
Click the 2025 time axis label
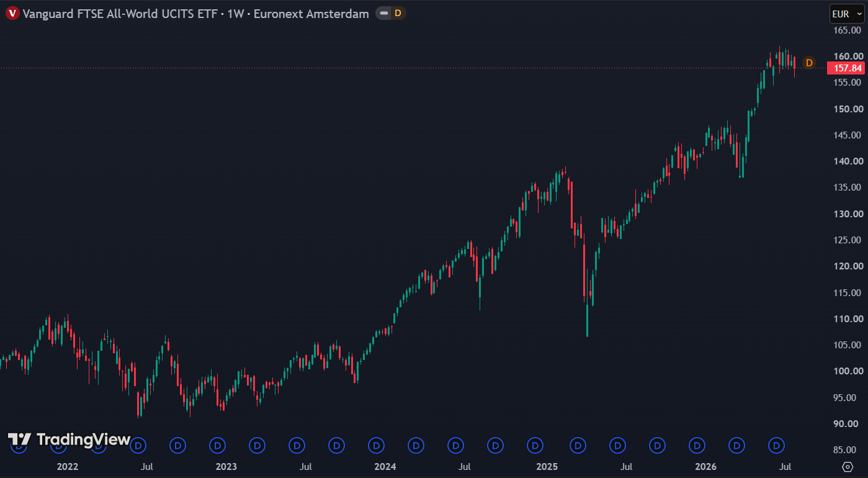[547, 466]
